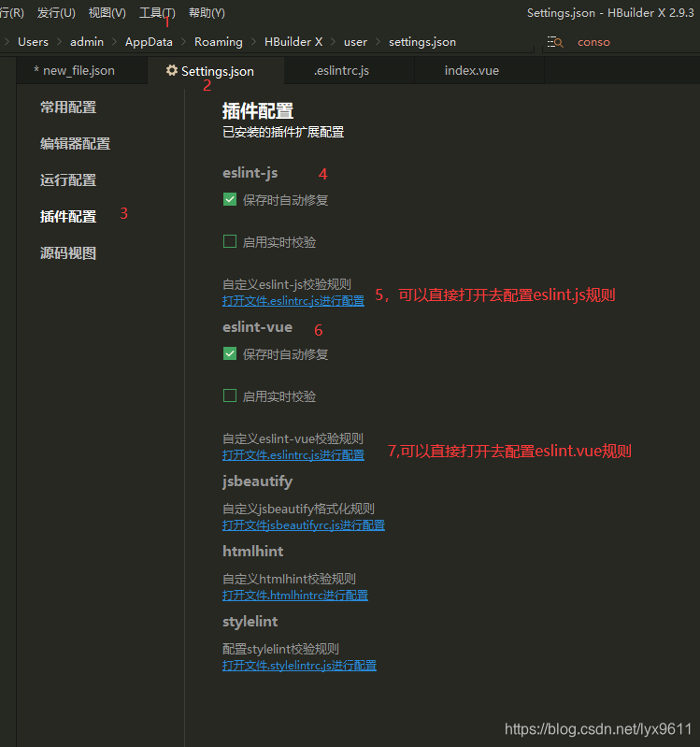Screen dimensions: 700x747
Task: Open jsbeautifyrc.js configuration link
Action: click(x=304, y=525)
